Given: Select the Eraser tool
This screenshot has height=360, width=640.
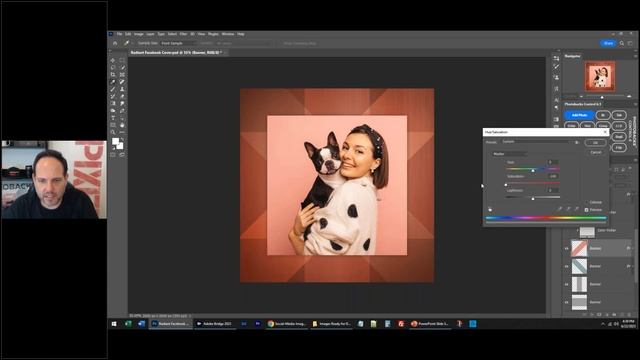Looking at the screenshot, I should [122, 97].
